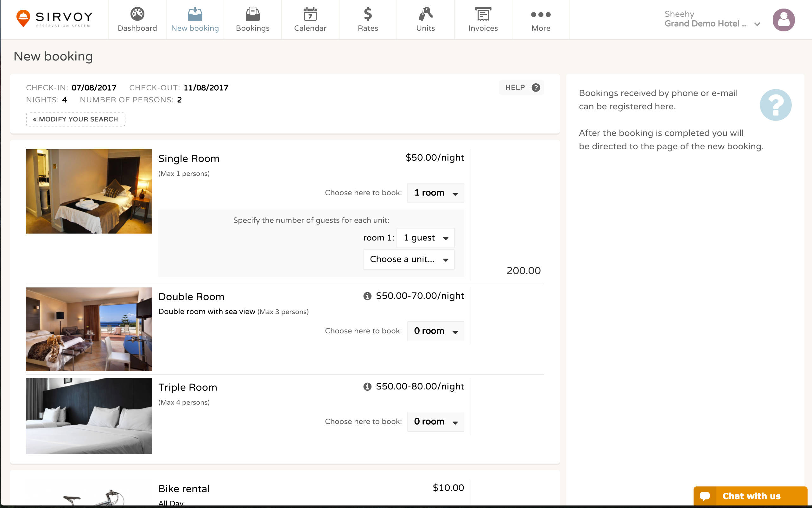
Task: Click the Help question mark icon
Action: [536, 87]
